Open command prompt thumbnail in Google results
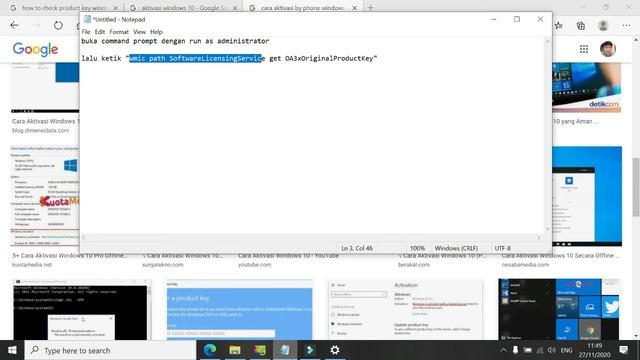Screen dimensions: 640x360 click(x=81, y=309)
